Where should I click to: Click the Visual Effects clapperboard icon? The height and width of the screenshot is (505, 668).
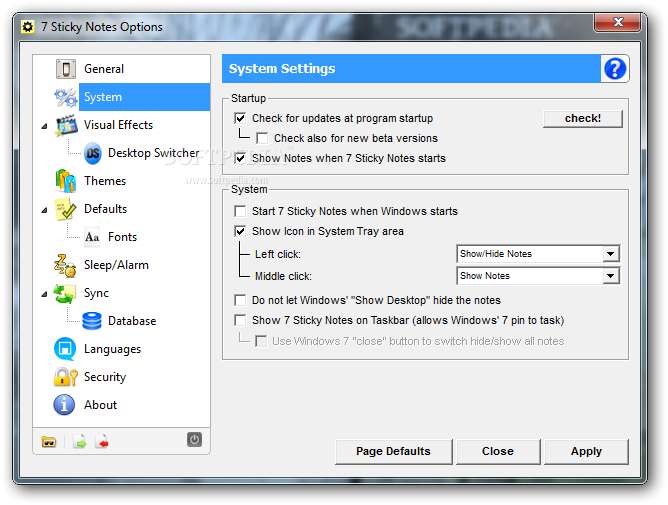66,125
